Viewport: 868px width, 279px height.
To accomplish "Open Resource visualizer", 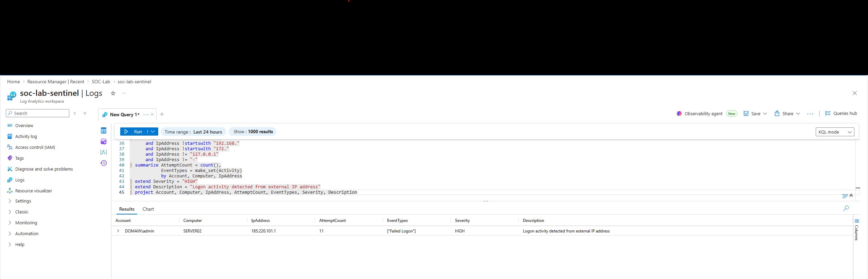I will 33,191.
